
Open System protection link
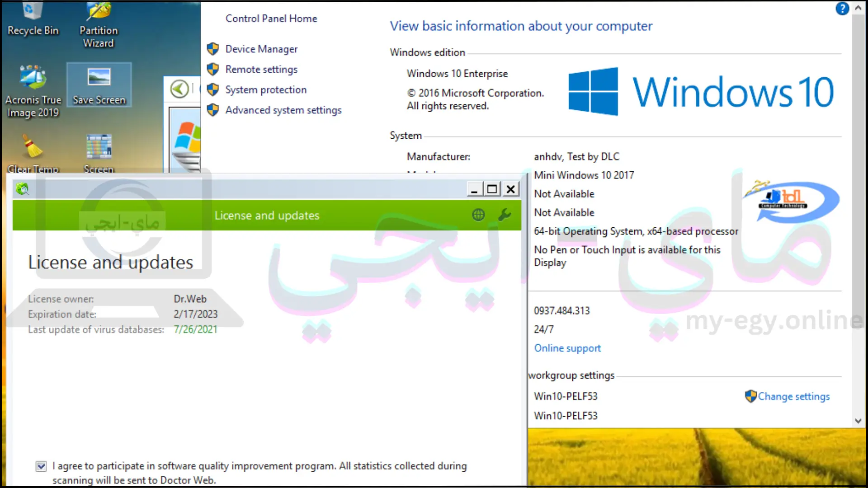pyautogui.click(x=266, y=89)
